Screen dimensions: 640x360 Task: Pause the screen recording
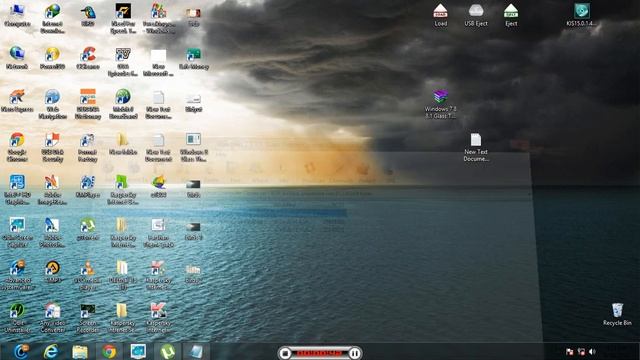(355, 353)
